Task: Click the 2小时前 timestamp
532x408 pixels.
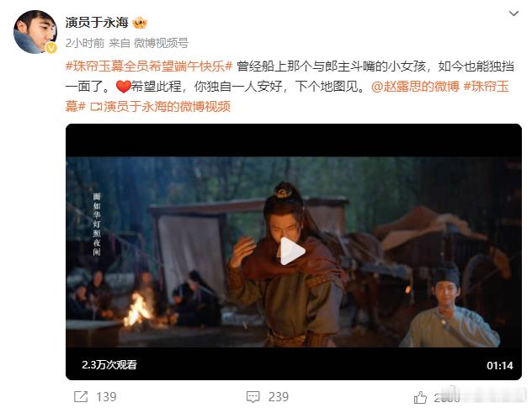Action: (x=85, y=43)
